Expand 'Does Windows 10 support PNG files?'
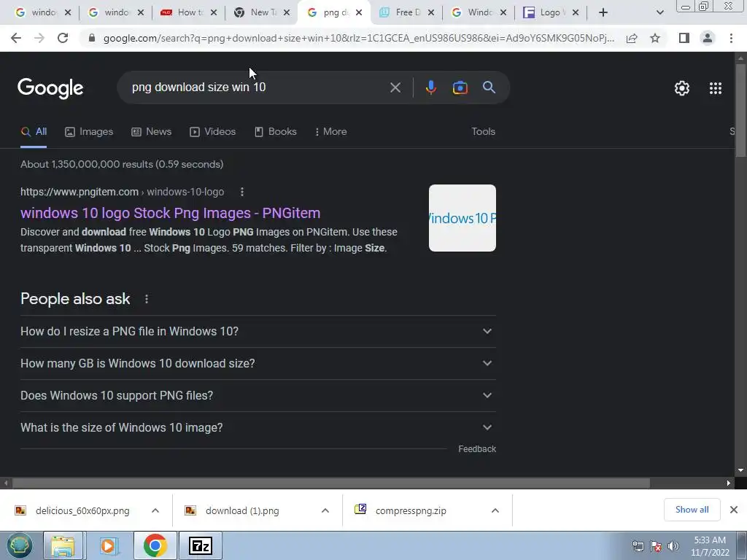Screen dimensions: 747x560 coord(258,395)
